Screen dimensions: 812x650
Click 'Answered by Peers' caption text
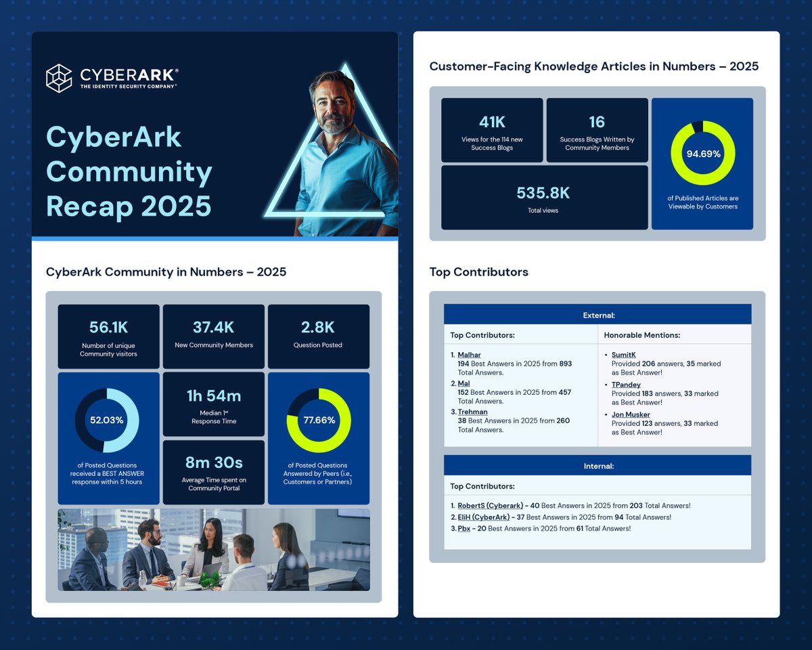pos(319,474)
